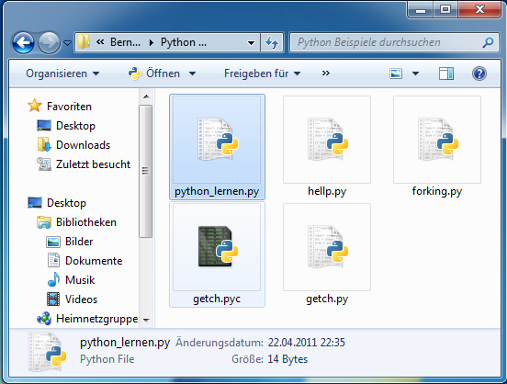Show more toolbar commands chevron
Viewport: 507px width, 384px height.
coord(326,73)
